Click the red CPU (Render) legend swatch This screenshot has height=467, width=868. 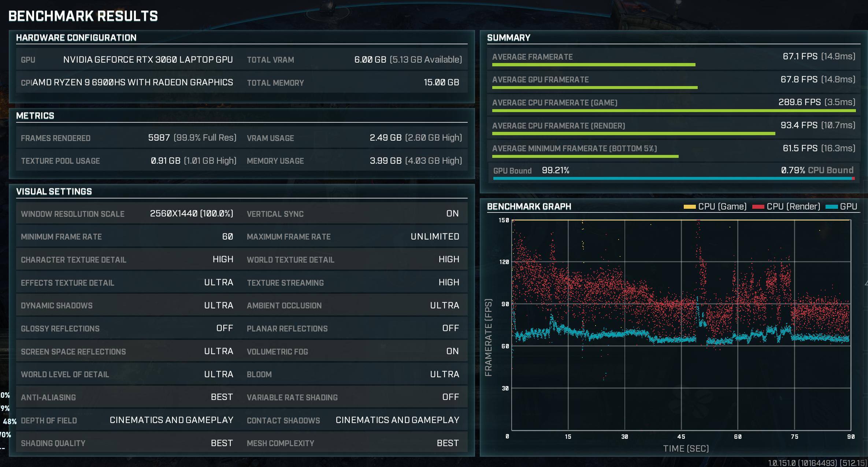coord(758,207)
